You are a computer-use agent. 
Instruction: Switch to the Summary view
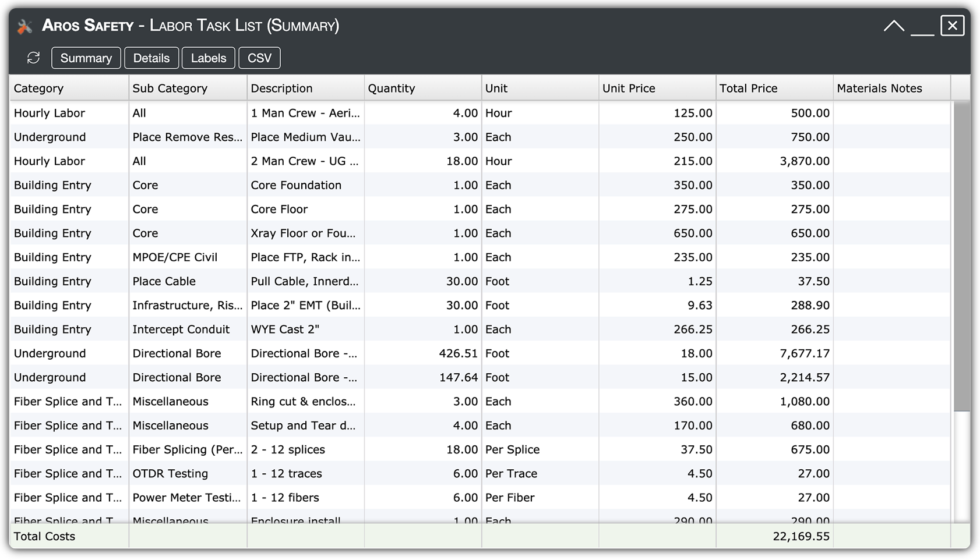86,58
